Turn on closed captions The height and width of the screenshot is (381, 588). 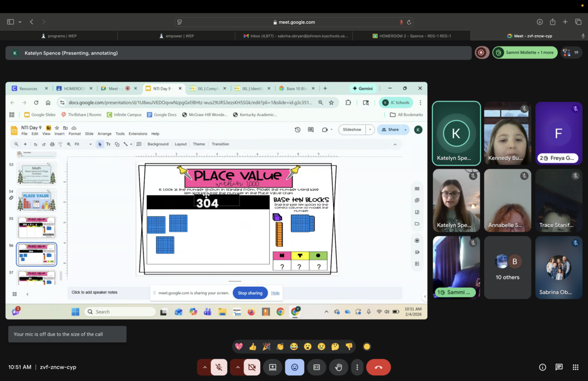316,367
